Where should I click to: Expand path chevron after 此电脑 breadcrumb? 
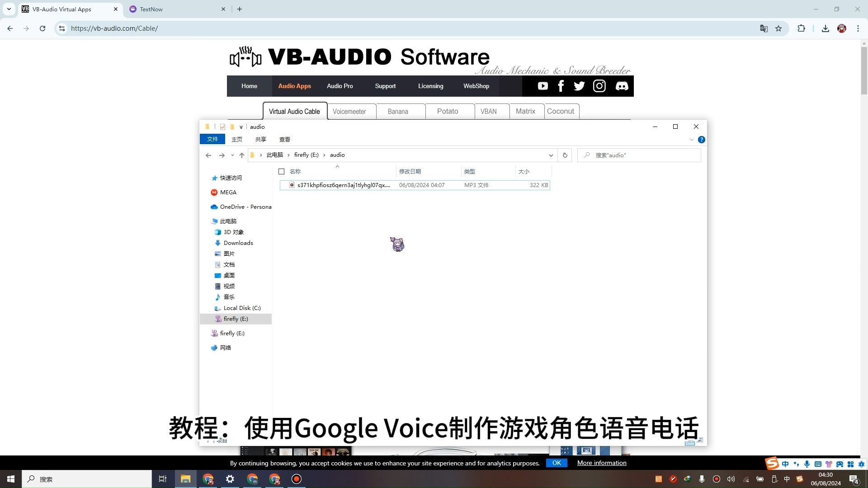coord(288,155)
